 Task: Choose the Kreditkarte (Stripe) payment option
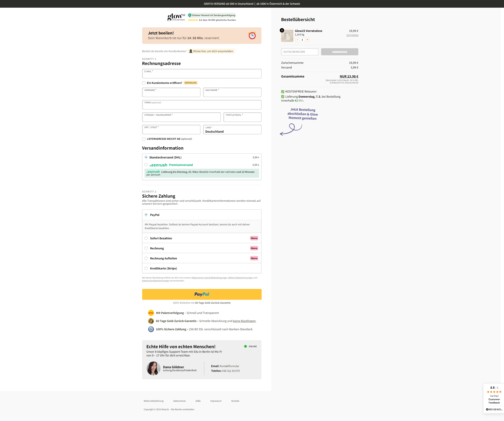[x=146, y=268]
